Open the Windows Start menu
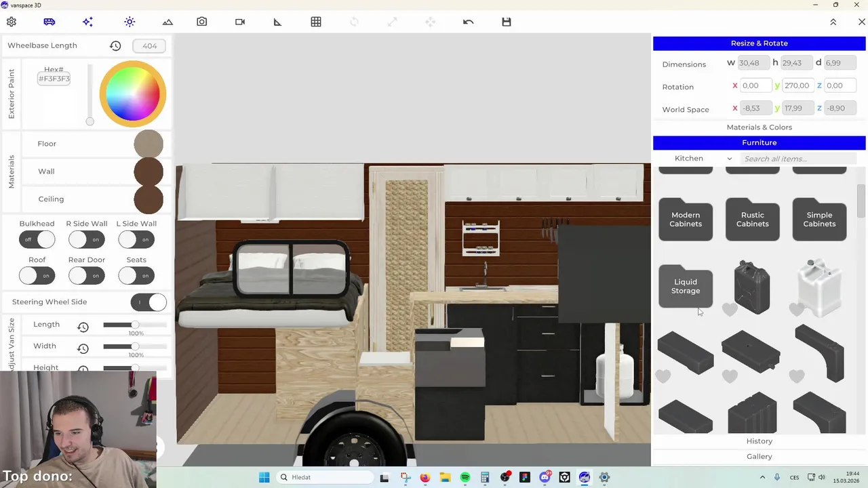868x488 pixels. click(x=264, y=477)
